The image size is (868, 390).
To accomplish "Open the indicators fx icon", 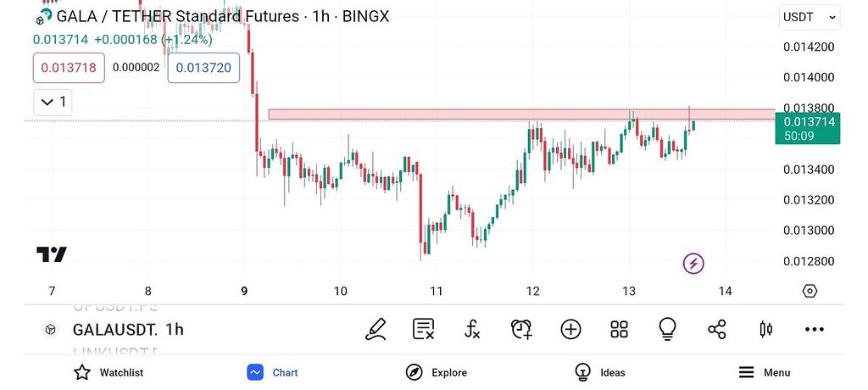I will pyautogui.click(x=472, y=329).
